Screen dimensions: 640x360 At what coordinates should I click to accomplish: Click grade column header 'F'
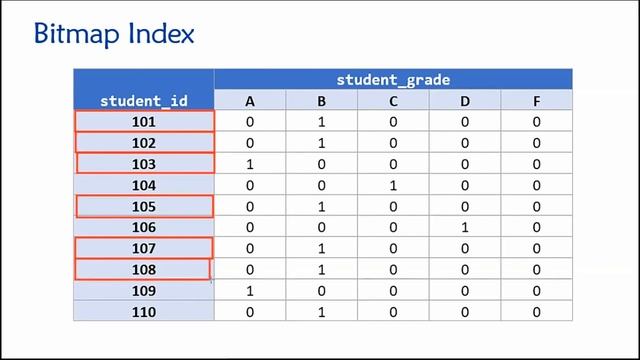(x=536, y=100)
